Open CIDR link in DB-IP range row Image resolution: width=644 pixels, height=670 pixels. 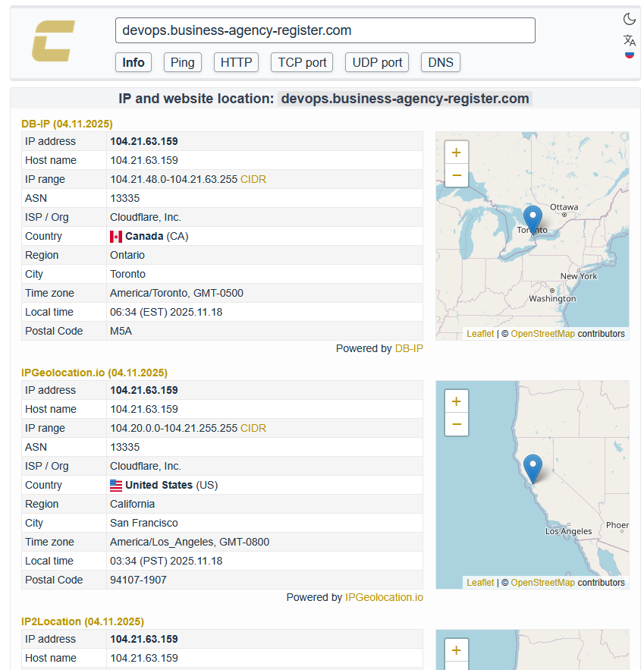[253, 179]
